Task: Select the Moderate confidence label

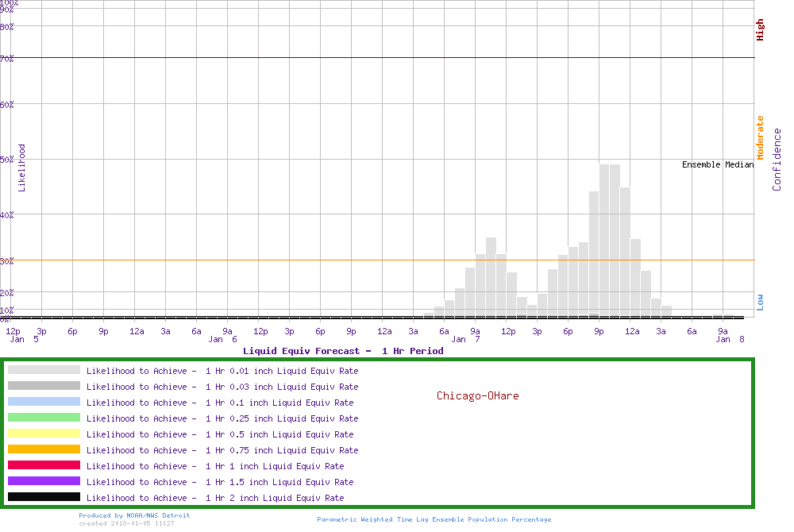Action: pos(760,138)
